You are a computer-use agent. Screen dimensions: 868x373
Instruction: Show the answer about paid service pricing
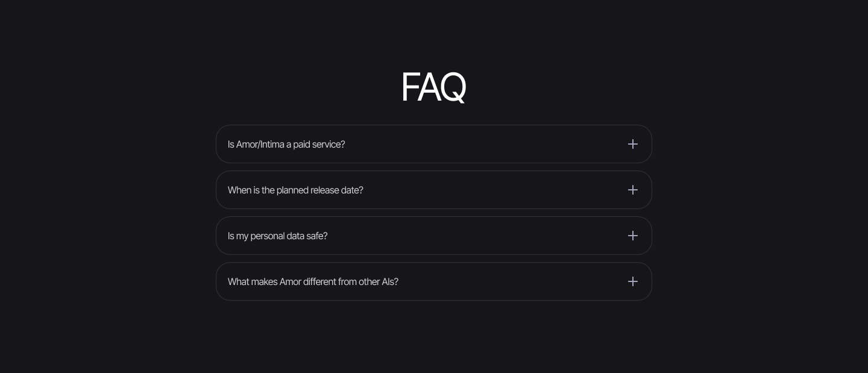[433, 144]
